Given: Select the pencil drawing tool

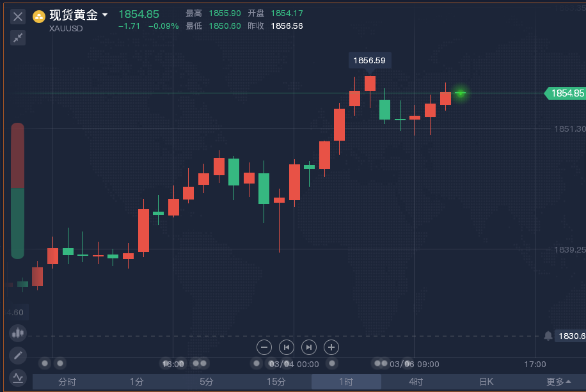Looking at the screenshot, I should pos(18,355).
